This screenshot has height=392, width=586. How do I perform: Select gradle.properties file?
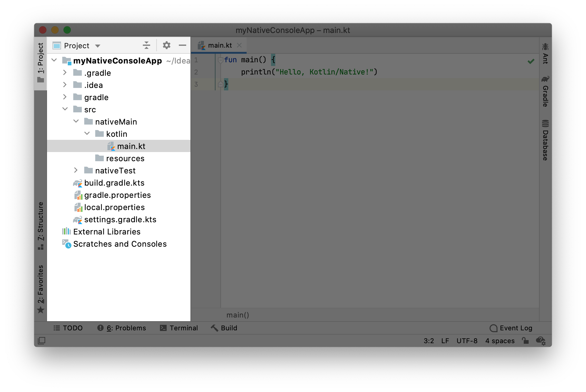click(x=119, y=195)
